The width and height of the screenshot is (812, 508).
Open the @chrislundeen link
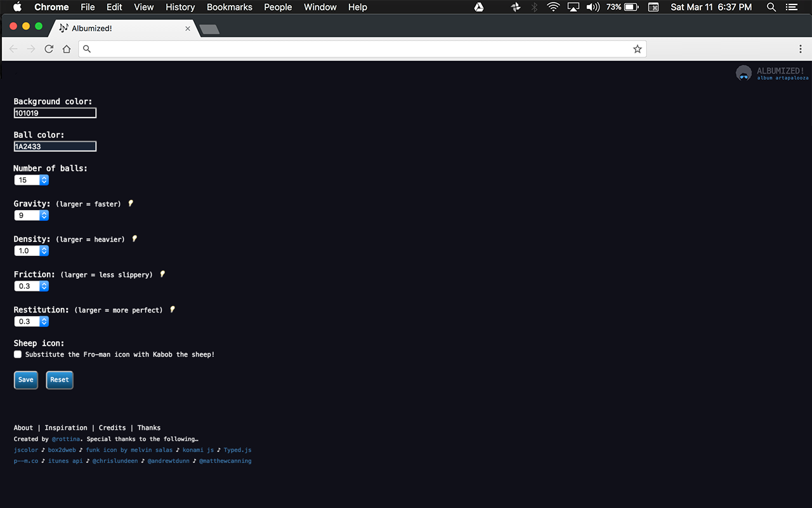[x=115, y=461]
